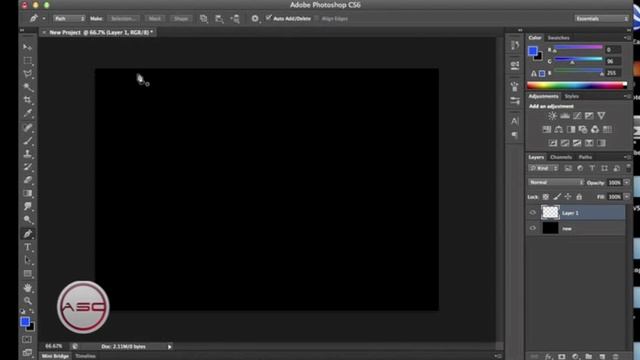Click the path operations icon
640x360 pixels.
[204, 19]
